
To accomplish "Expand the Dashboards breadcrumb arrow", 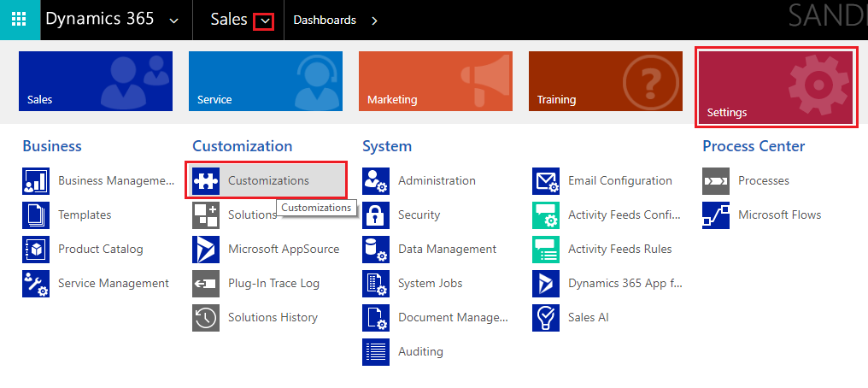I will [375, 21].
